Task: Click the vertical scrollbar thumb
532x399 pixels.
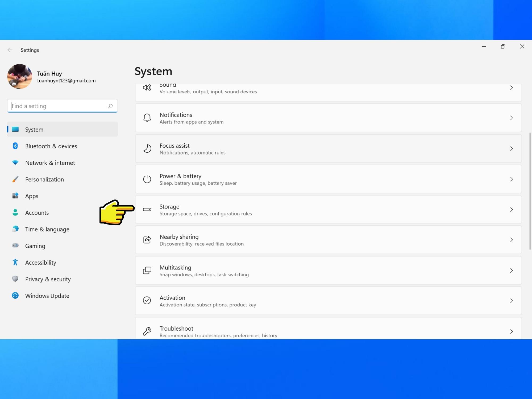Action: [530, 191]
